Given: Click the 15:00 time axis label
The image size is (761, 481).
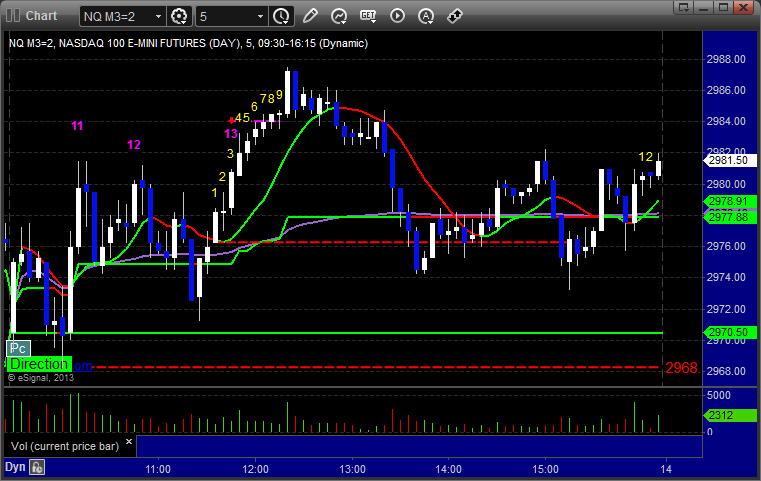Looking at the screenshot, I should [x=546, y=469].
